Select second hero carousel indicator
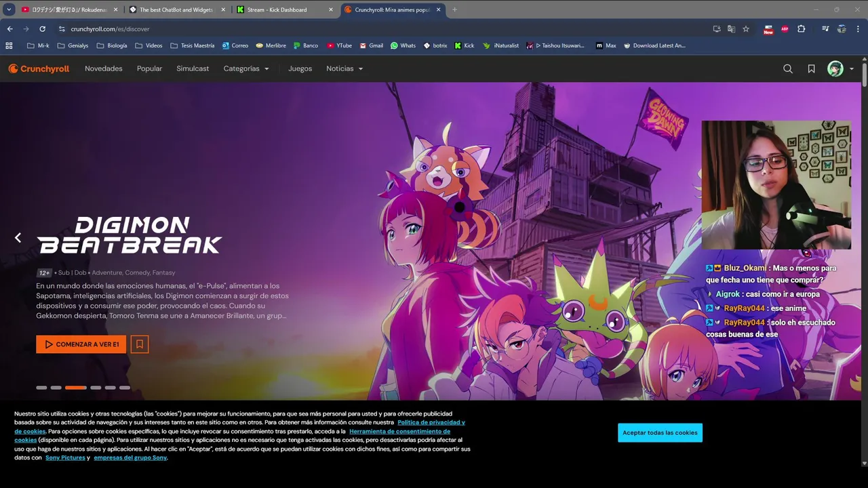 click(x=56, y=388)
